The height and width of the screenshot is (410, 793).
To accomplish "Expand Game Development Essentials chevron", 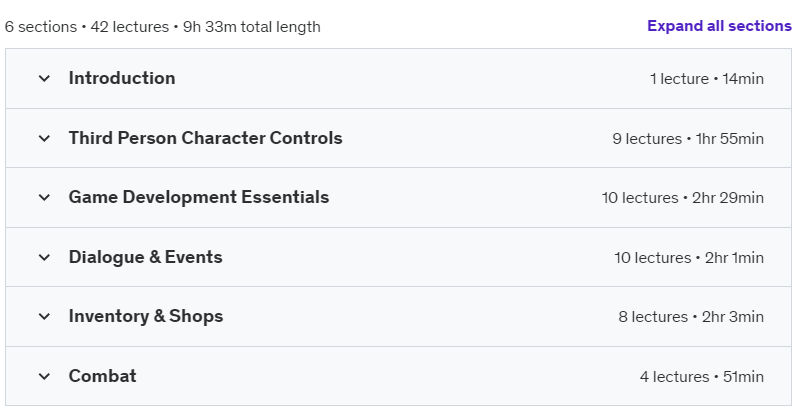I will (45, 197).
